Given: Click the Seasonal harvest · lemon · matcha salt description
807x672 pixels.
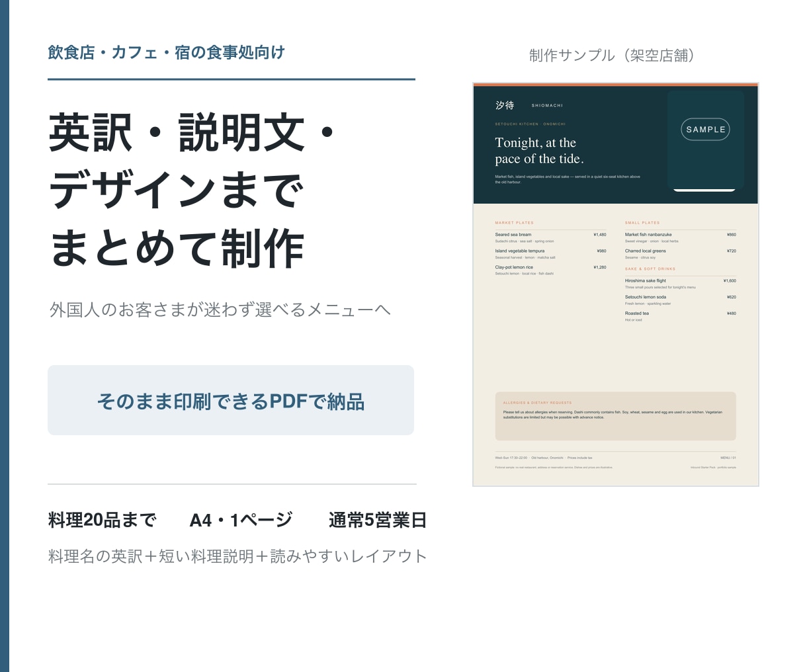Looking at the screenshot, I should point(525,258).
